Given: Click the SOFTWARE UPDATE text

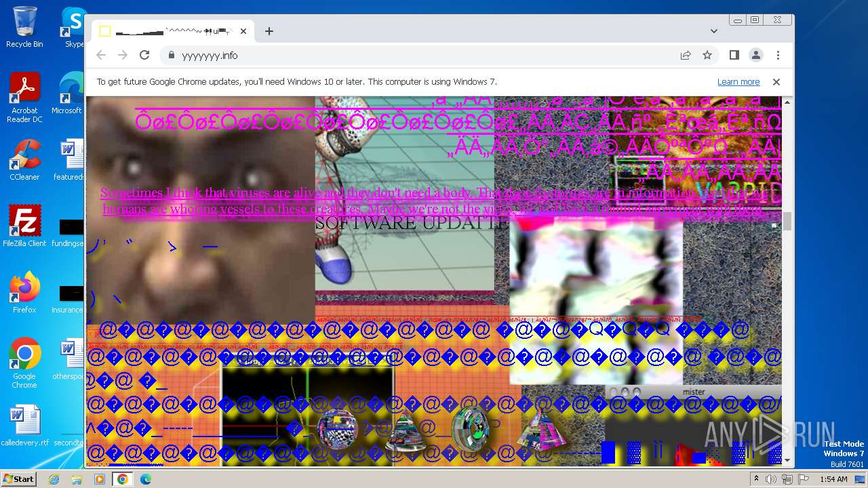Looking at the screenshot, I should [412, 223].
